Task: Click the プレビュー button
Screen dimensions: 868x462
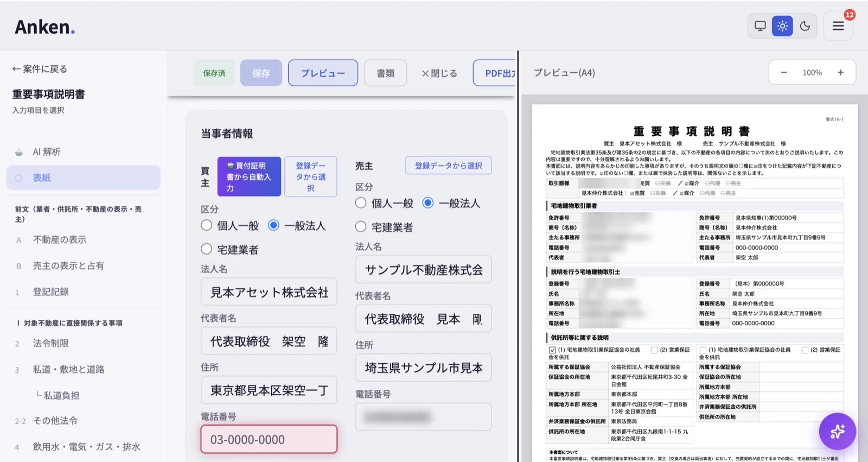Action: [323, 73]
